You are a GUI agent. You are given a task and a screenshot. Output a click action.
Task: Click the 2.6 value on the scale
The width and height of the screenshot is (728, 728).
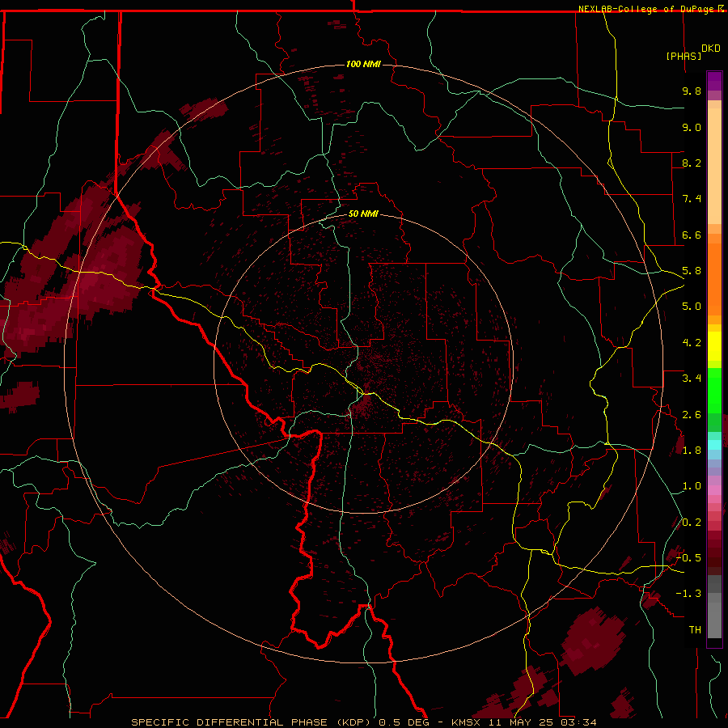[x=692, y=415]
